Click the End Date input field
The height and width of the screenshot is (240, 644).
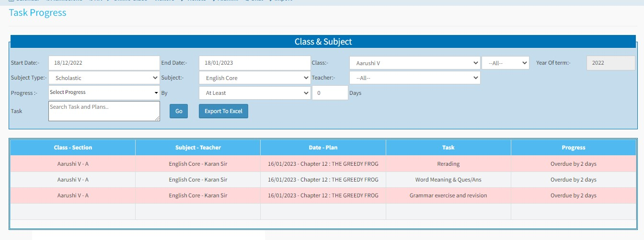(x=254, y=63)
